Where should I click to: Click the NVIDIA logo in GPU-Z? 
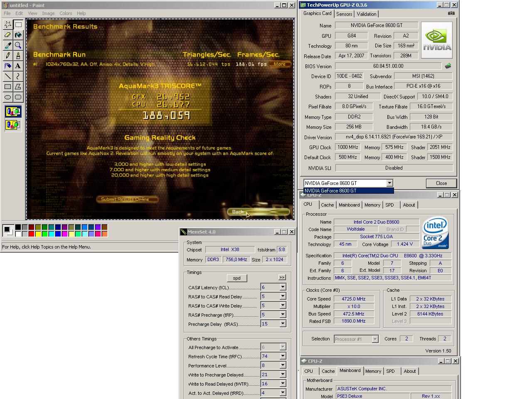(437, 41)
